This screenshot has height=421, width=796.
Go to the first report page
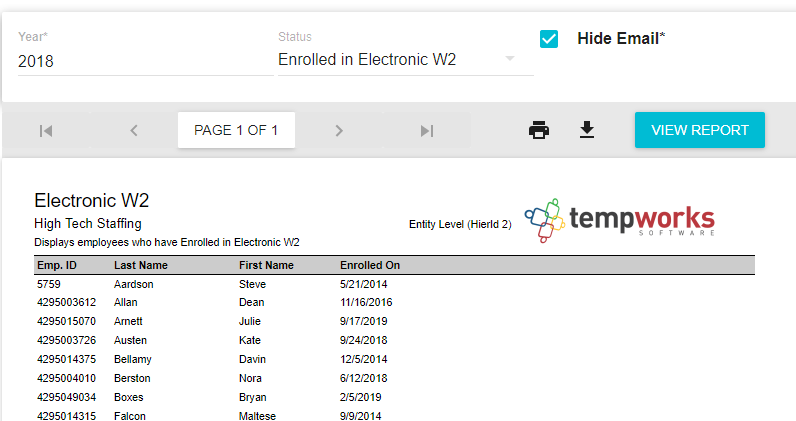tap(45, 130)
